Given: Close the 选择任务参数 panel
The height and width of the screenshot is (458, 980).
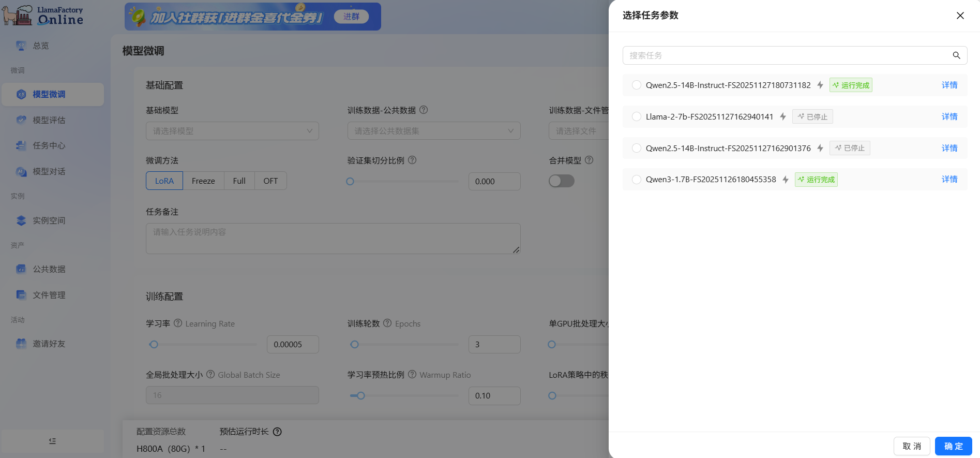Looking at the screenshot, I should pyautogui.click(x=960, y=16).
